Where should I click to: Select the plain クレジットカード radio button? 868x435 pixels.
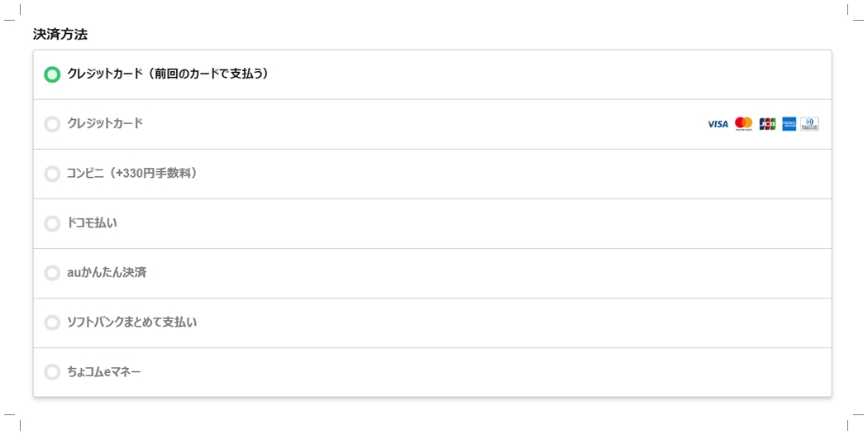(x=52, y=124)
